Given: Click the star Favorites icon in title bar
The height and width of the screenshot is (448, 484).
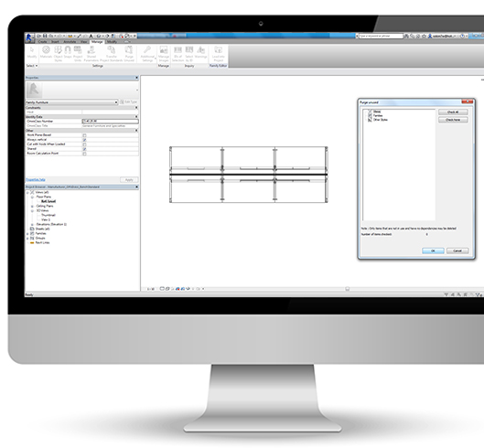Looking at the screenshot, I should point(424,36).
